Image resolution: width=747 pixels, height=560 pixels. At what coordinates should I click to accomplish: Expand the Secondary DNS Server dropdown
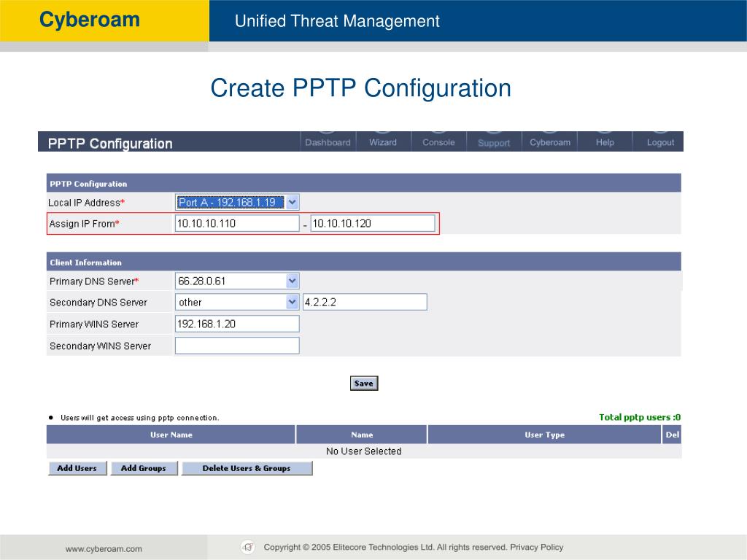(292, 302)
